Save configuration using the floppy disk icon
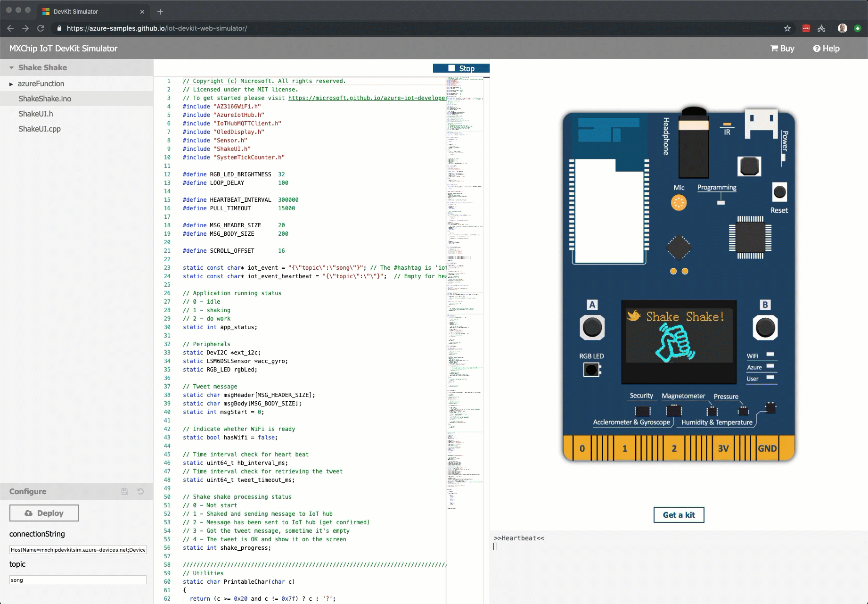 click(124, 491)
